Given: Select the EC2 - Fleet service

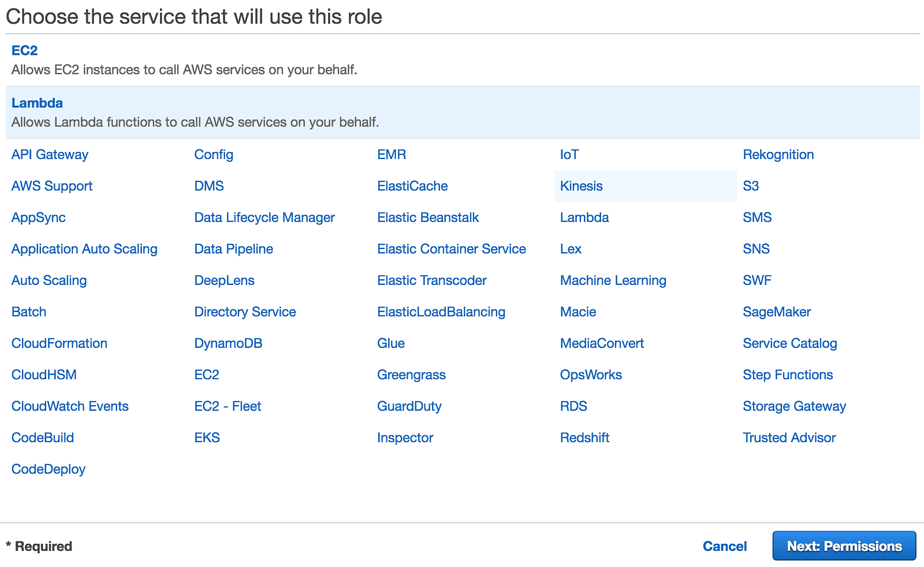Looking at the screenshot, I should [x=228, y=406].
